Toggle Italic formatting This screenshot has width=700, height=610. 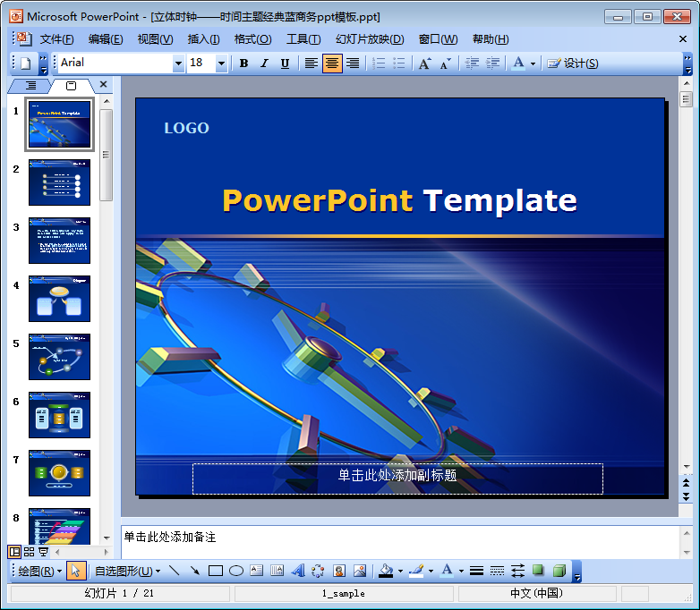(x=264, y=64)
